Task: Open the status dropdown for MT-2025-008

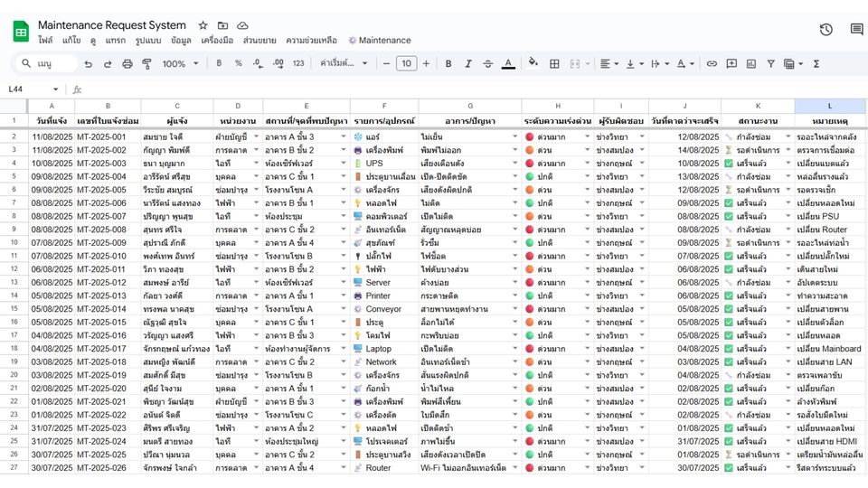Action: point(788,230)
